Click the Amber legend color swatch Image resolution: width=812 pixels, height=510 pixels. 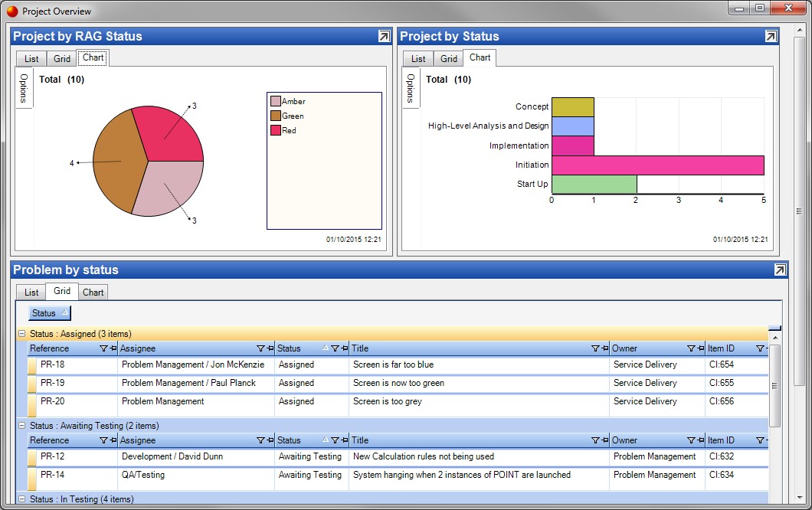(276, 101)
